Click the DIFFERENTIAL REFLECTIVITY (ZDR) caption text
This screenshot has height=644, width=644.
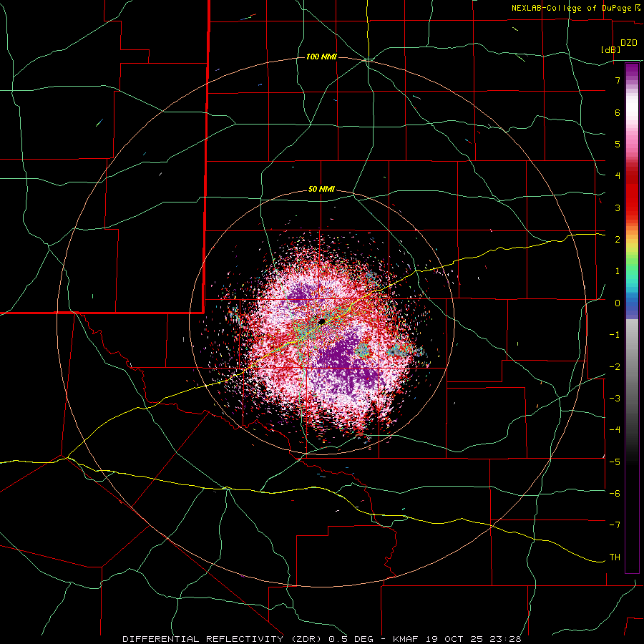(x=224, y=639)
